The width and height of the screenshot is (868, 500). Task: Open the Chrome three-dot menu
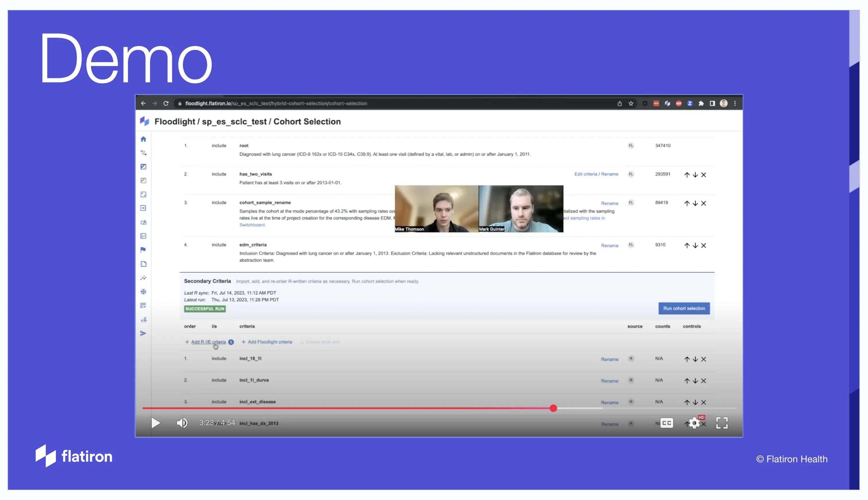click(735, 103)
